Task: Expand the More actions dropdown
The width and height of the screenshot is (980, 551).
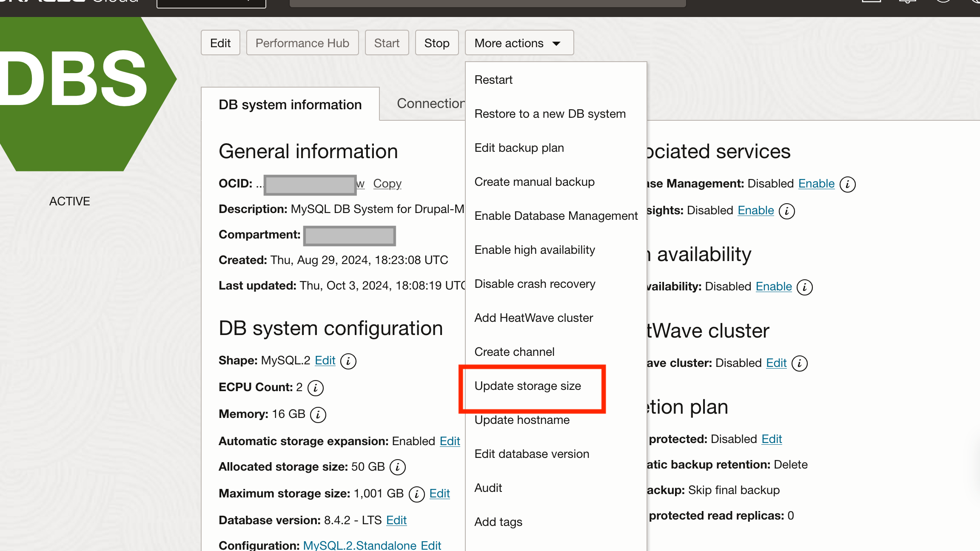Action: (x=519, y=43)
